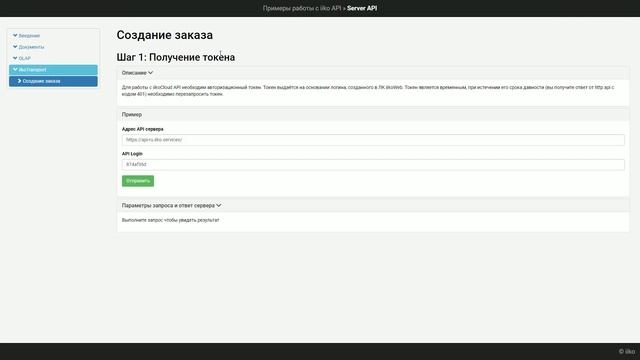This screenshot has width=640, height=360.
Task: Click the green Отправить button
Action: point(138,181)
